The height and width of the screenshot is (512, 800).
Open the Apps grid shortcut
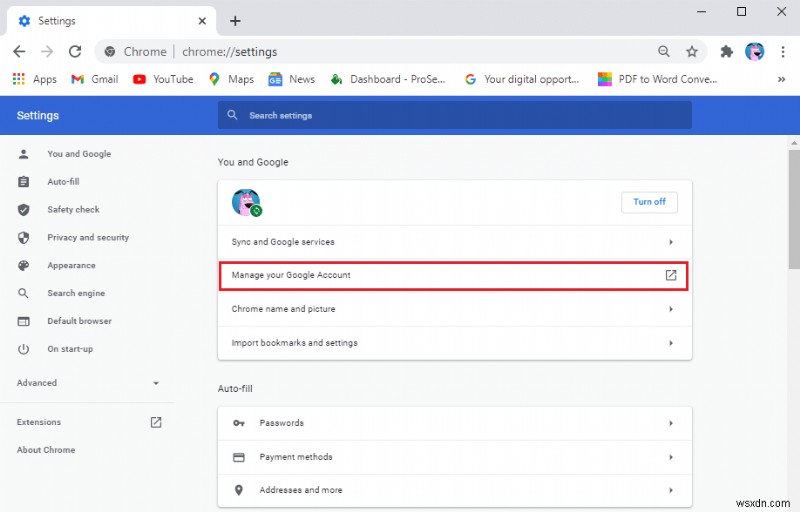(x=35, y=79)
